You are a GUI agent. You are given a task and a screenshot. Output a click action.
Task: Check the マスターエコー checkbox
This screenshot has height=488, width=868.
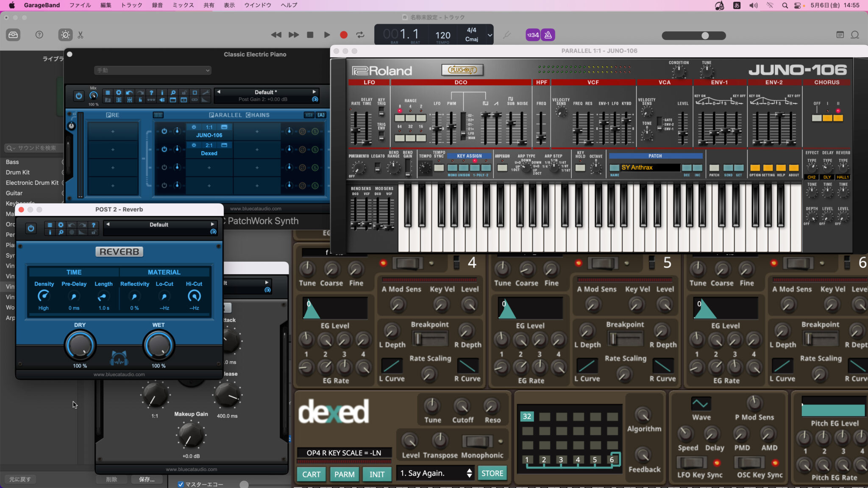click(x=181, y=484)
